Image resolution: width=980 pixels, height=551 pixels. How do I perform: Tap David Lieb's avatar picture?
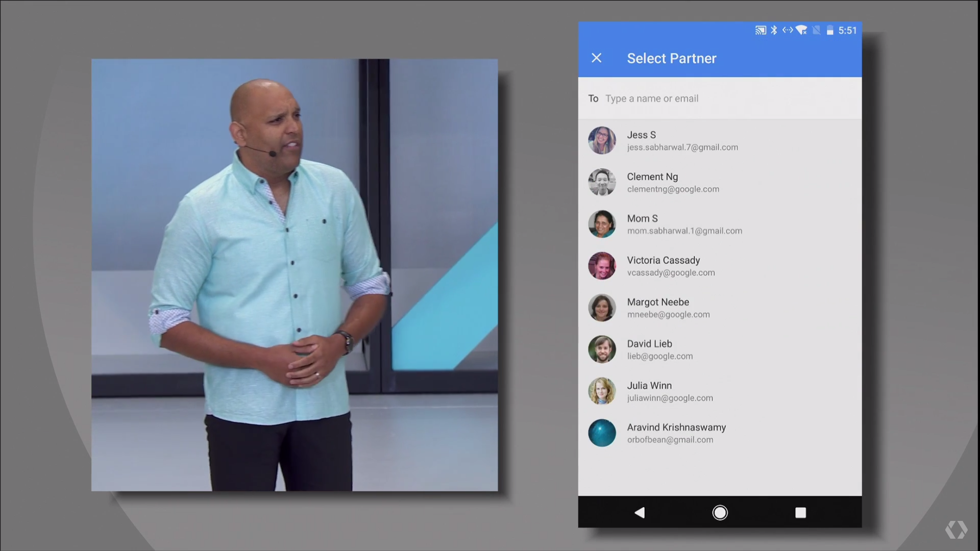602,349
